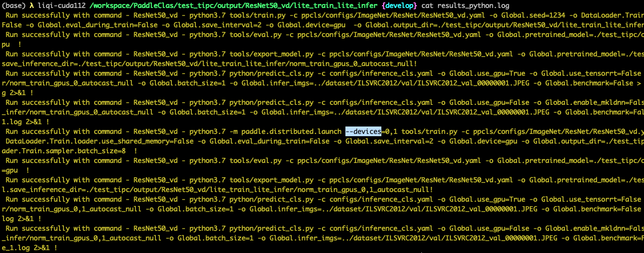
Task: Click the =0,1 device list after --devices
Action: (x=389, y=132)
